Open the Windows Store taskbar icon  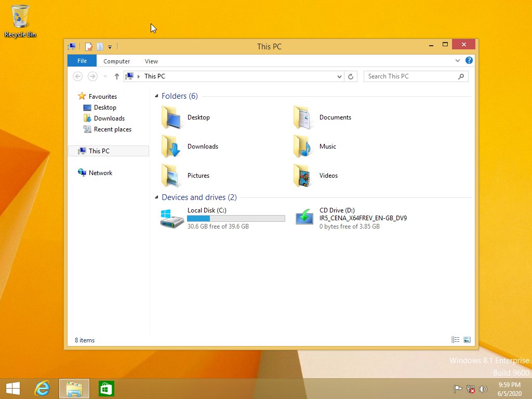tap(106, 389)
